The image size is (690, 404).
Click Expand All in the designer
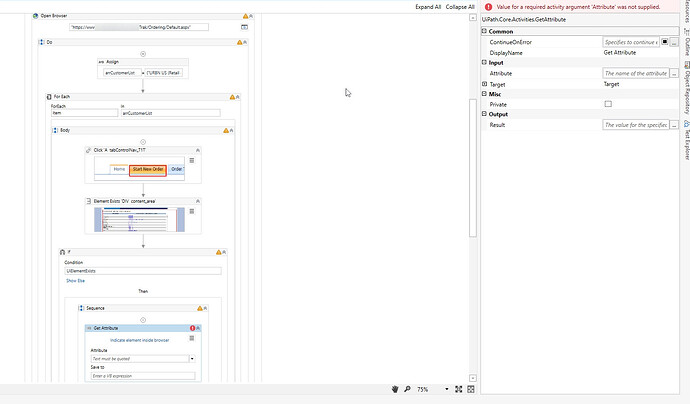coord(428,7)
